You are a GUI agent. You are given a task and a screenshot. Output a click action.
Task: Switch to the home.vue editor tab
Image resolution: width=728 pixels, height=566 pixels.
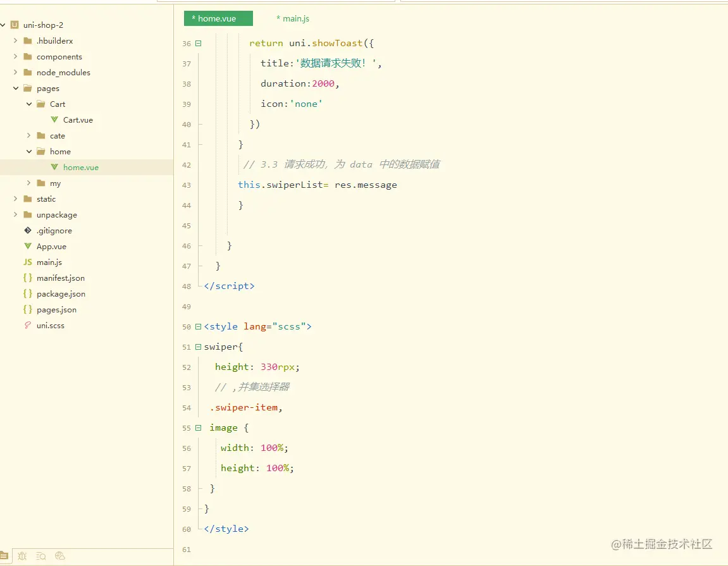point(218,18)
